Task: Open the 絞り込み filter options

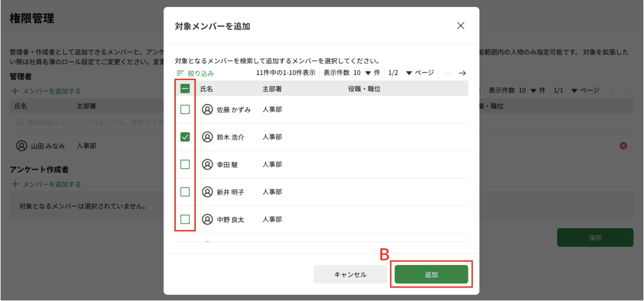Action: pyautogui.click(x=194, y=73)
